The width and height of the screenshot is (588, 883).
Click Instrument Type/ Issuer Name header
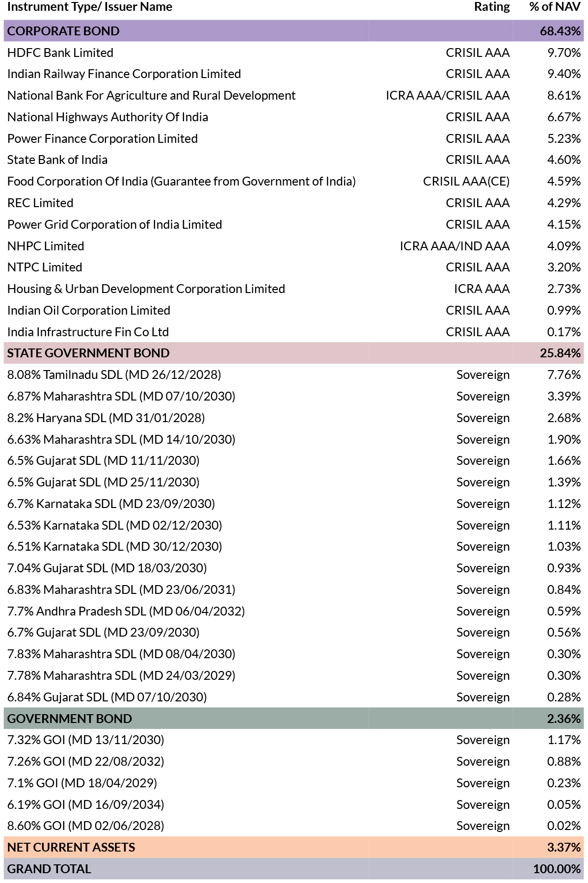tap(90, 7)
